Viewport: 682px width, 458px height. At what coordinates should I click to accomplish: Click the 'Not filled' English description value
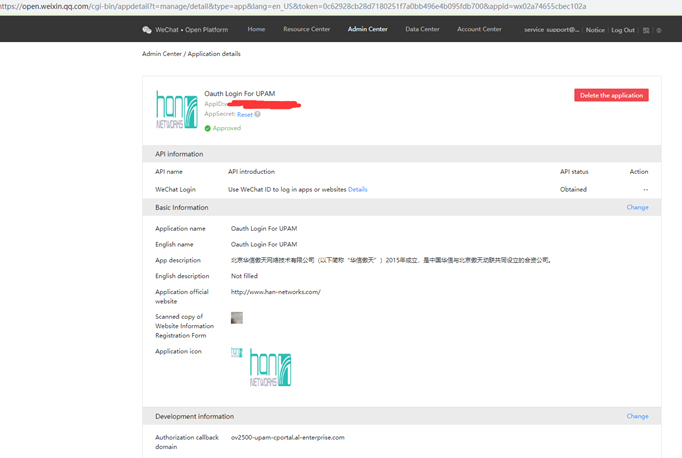click(244, 276)
